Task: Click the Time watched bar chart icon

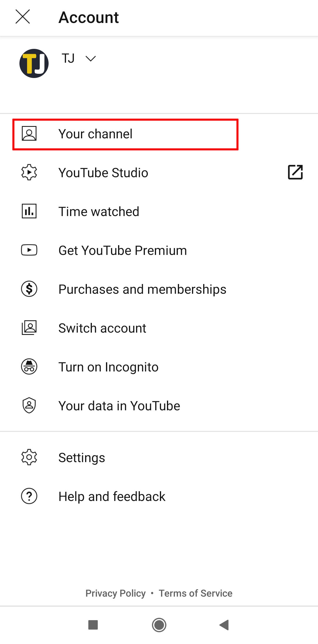Action: pyautogui.click(x=29, y=211)
